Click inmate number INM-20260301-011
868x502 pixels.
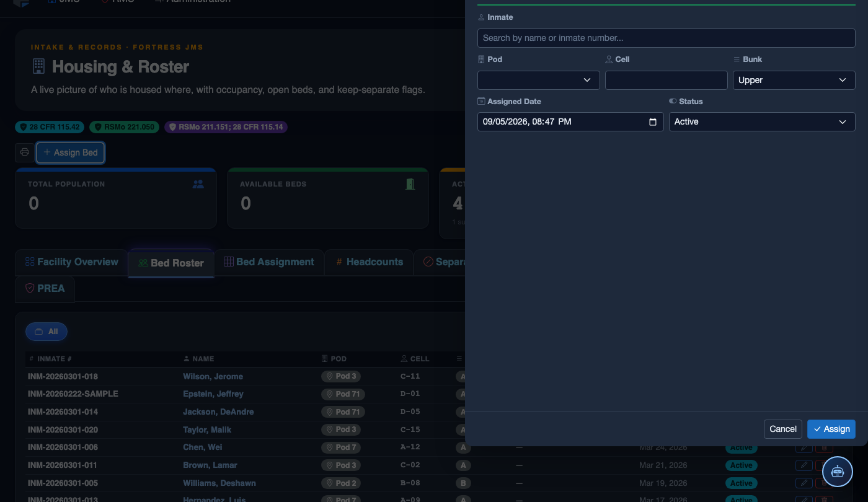pyautogui.click(x=63, y=465)
